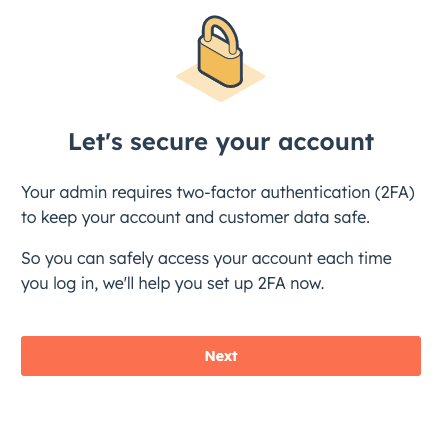This screenshot has width=447, height=421.
Task: Click the word "authentication" in first paragraph
Action: (x=315, y=193)
